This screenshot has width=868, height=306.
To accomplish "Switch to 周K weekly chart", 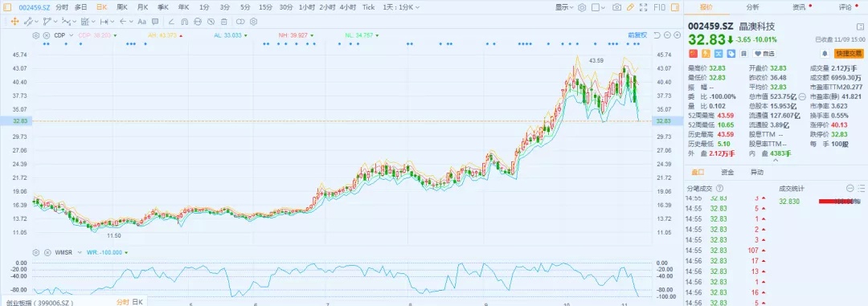I will 122,7.
